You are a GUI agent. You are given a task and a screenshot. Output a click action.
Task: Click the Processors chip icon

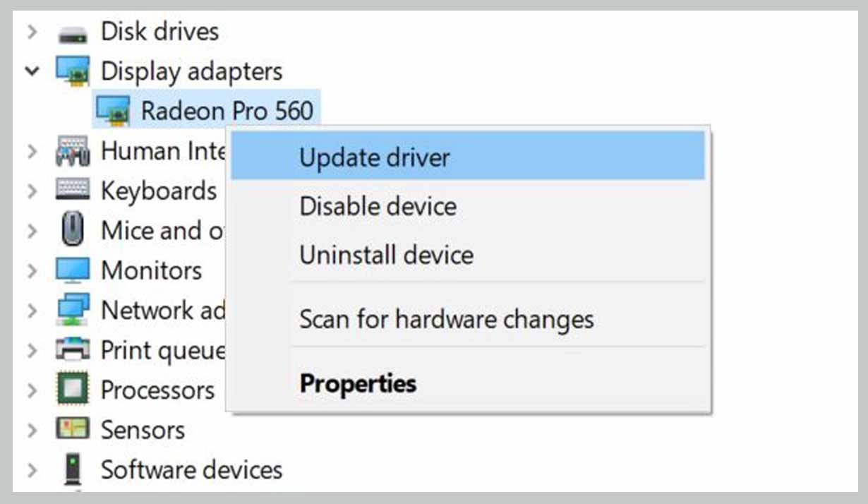pyautogui.click(x=73, y=390)
